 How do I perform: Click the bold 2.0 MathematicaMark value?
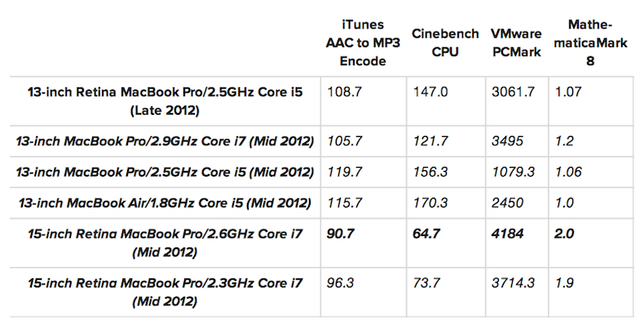pyautogui.click(x=564, y=234)
